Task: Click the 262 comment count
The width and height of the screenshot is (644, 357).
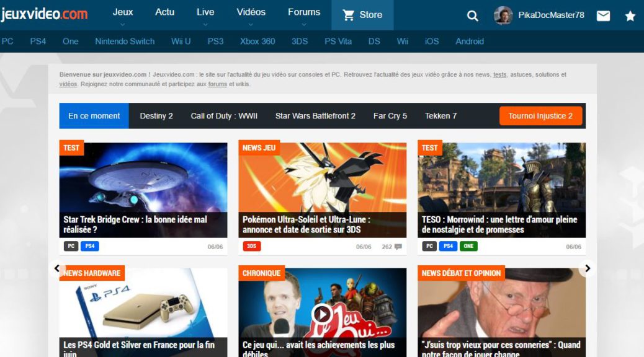Action: 387,247
